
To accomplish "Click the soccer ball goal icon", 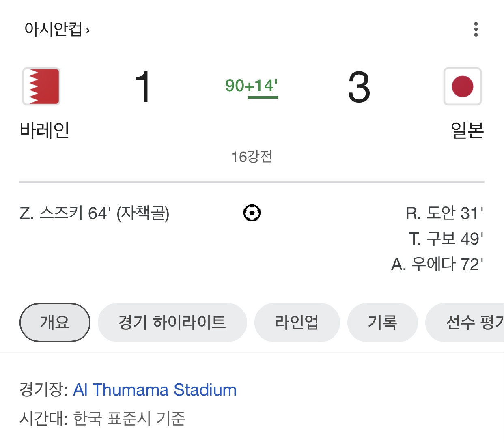I will click(x=252, y=213).
